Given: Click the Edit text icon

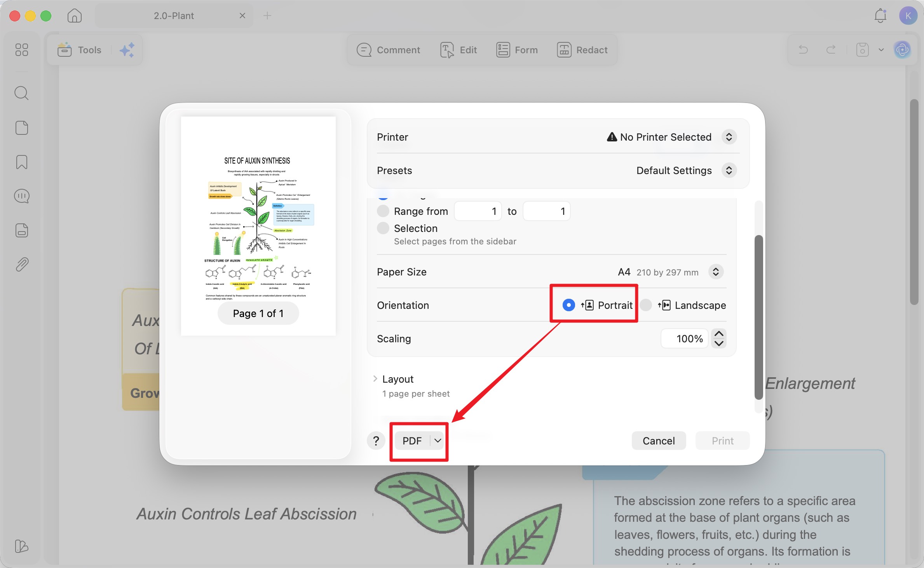Looking at the screenshot, I should click(x=447, y=50).
